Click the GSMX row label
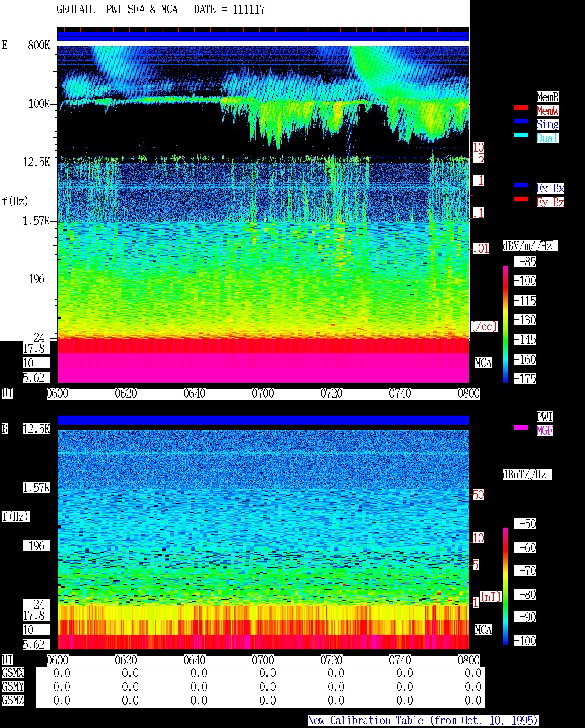 pos(13,673)
